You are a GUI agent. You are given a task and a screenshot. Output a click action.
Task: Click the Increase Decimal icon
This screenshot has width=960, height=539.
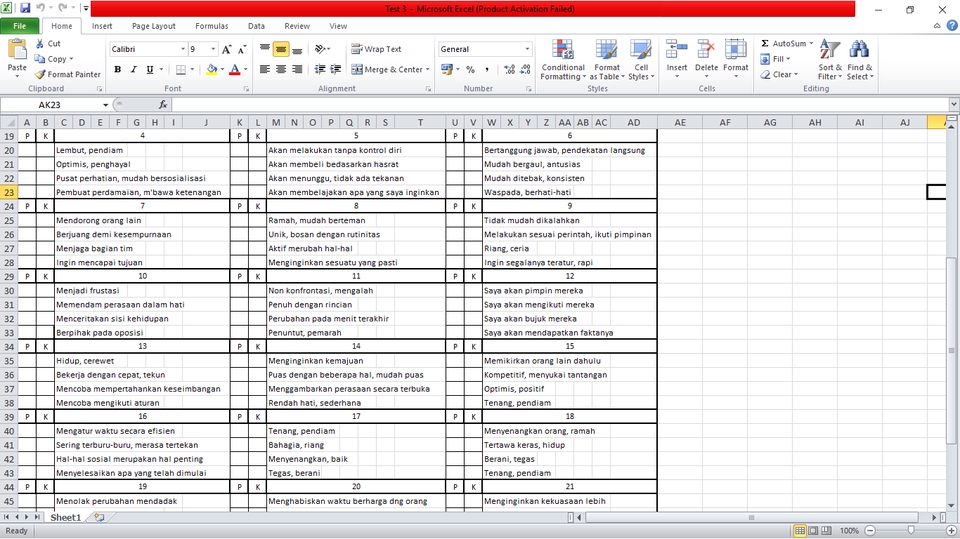coord(509,69)
